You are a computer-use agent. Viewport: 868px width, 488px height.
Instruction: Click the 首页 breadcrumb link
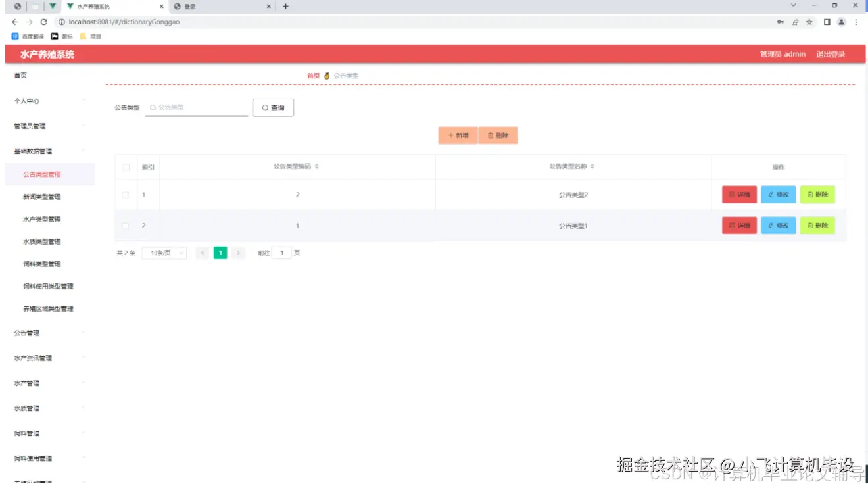click(x=314, y=76)
